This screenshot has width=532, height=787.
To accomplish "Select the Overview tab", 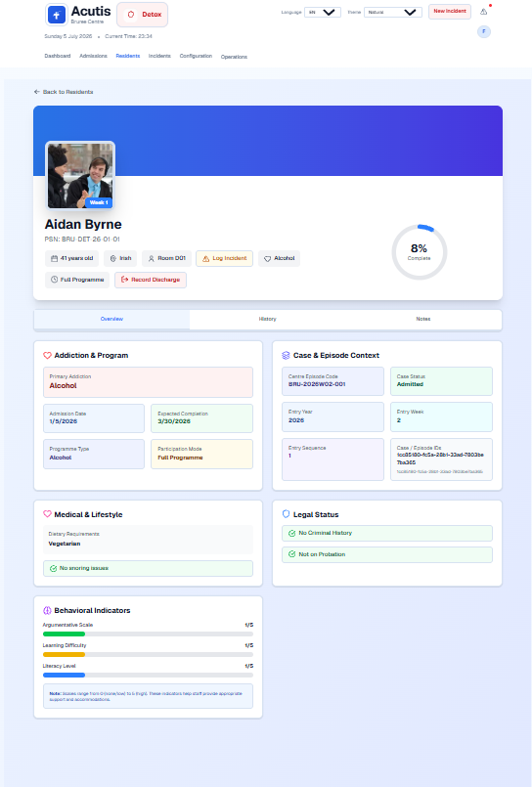I will (111, 320).
